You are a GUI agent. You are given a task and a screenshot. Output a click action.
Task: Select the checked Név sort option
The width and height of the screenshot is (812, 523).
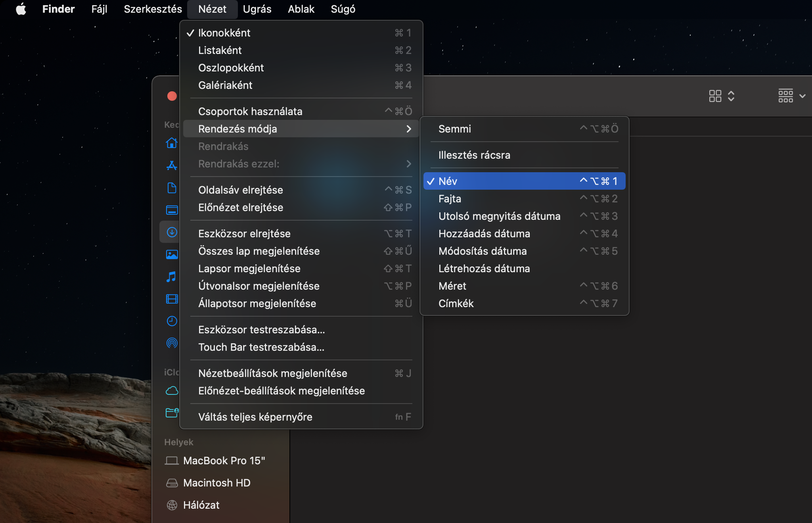pyautogui.click(x=525, y=181)
